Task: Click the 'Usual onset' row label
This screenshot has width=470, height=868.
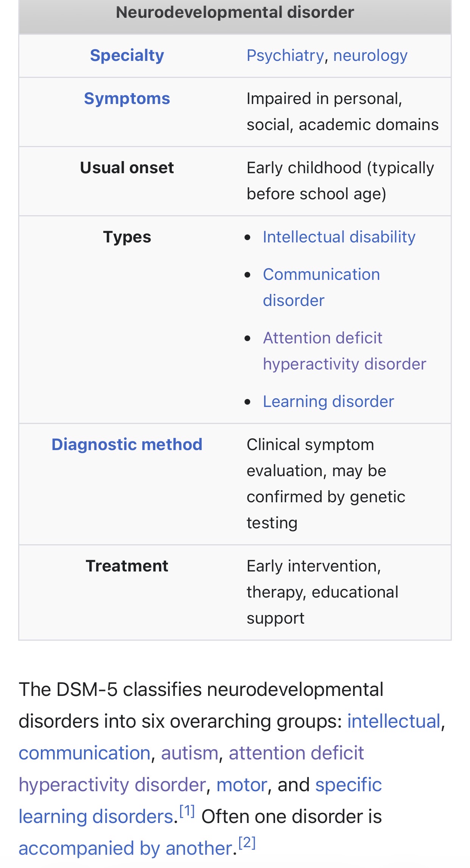Action: 127,168
